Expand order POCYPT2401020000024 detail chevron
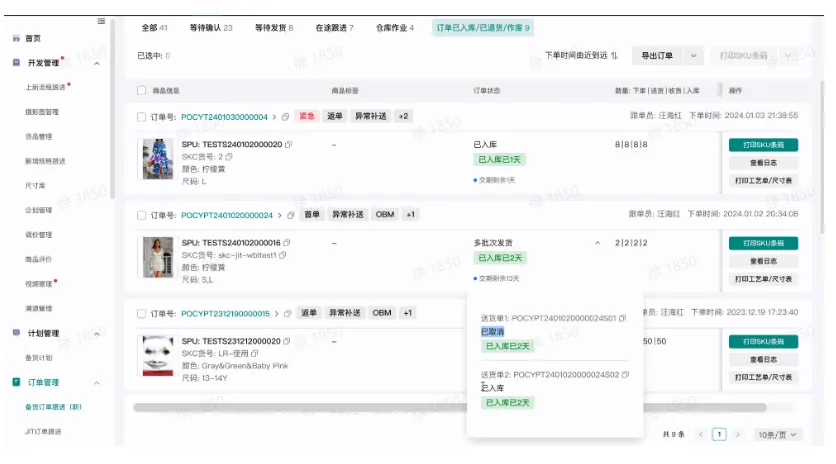The image size is (836, 464). (x=279, y=215)
